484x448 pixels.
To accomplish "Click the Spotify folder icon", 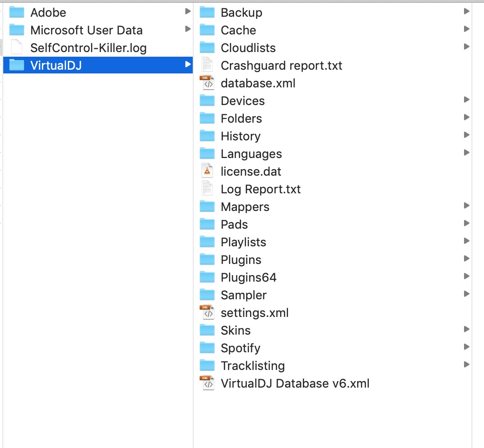I will pyautogui.click(x=207, y=348).
